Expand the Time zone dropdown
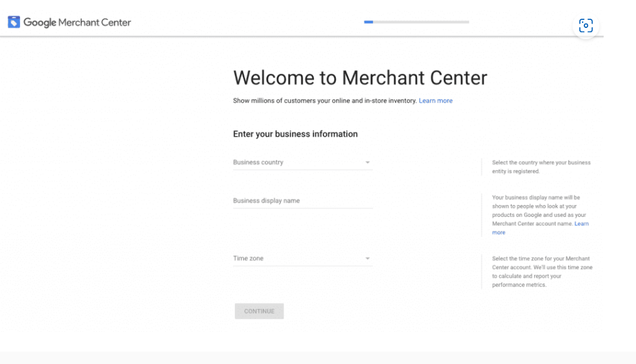 302,258
